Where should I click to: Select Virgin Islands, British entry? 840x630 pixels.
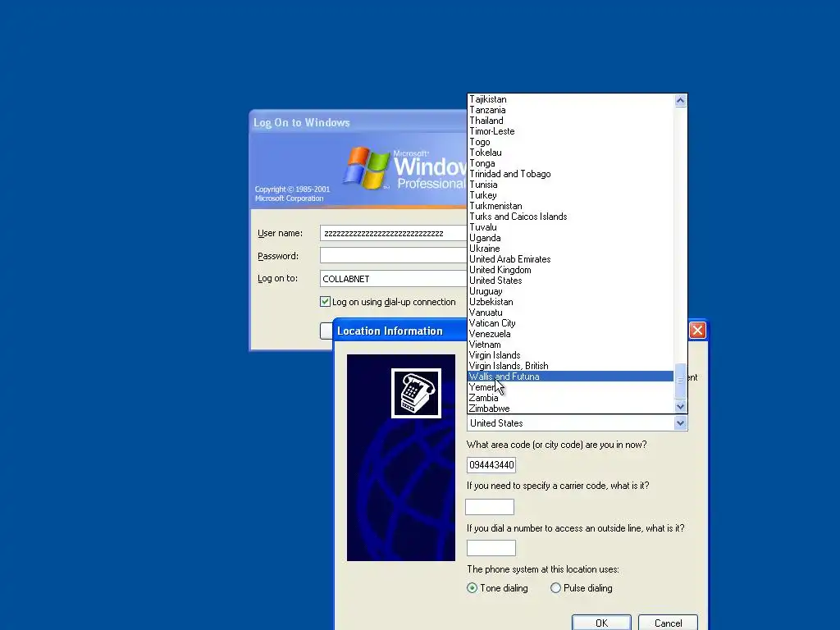[571, 366]
